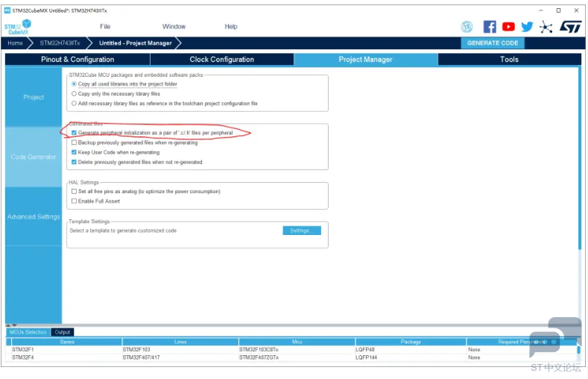Sort by Mcu column header
Screen dimensions: 588x379
coord(297,342)
